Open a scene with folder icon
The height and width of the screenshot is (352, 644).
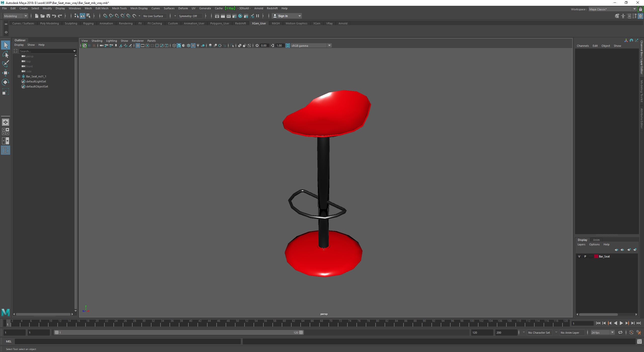click(x=43, y=16)
